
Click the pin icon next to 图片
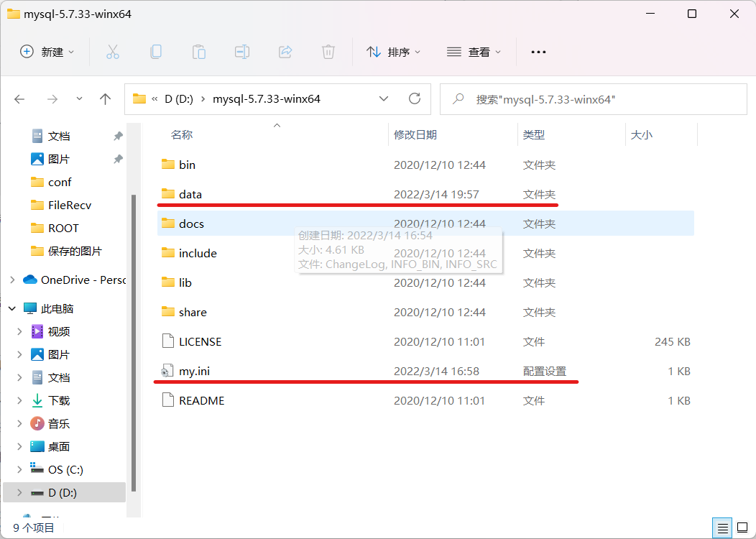[x=118, y=159]
